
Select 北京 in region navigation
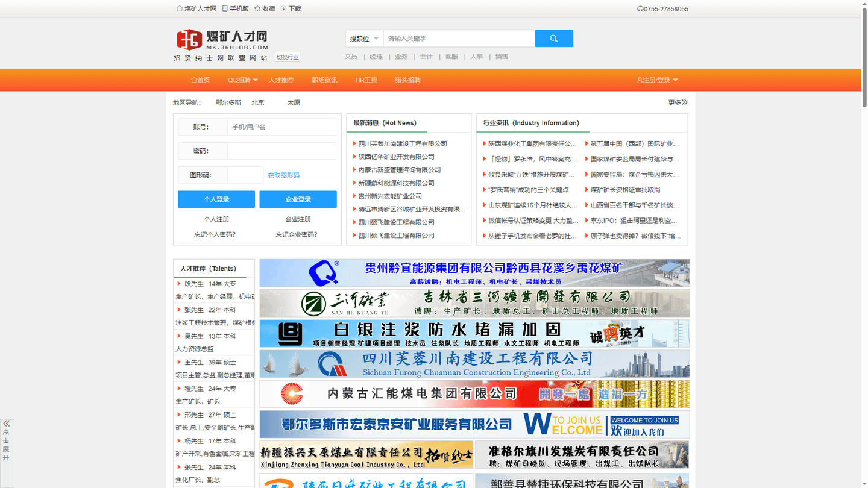point(258,102)
